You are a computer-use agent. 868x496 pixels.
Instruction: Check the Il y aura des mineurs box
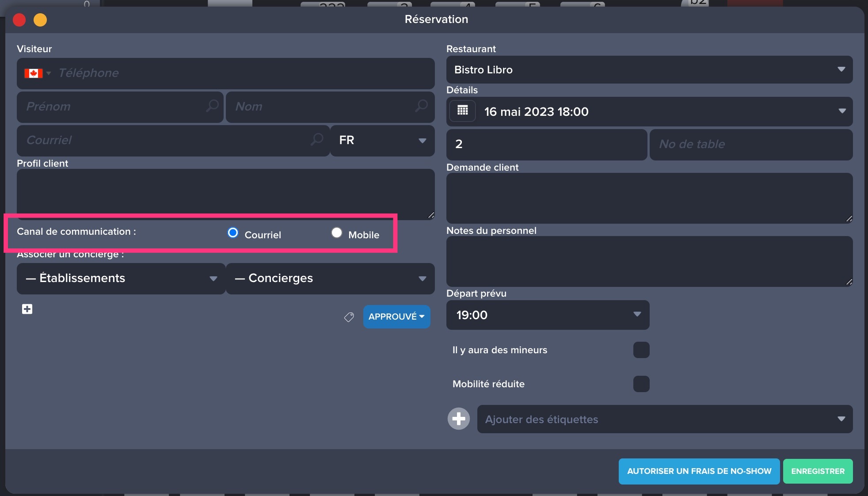click(x=641, y=350)
